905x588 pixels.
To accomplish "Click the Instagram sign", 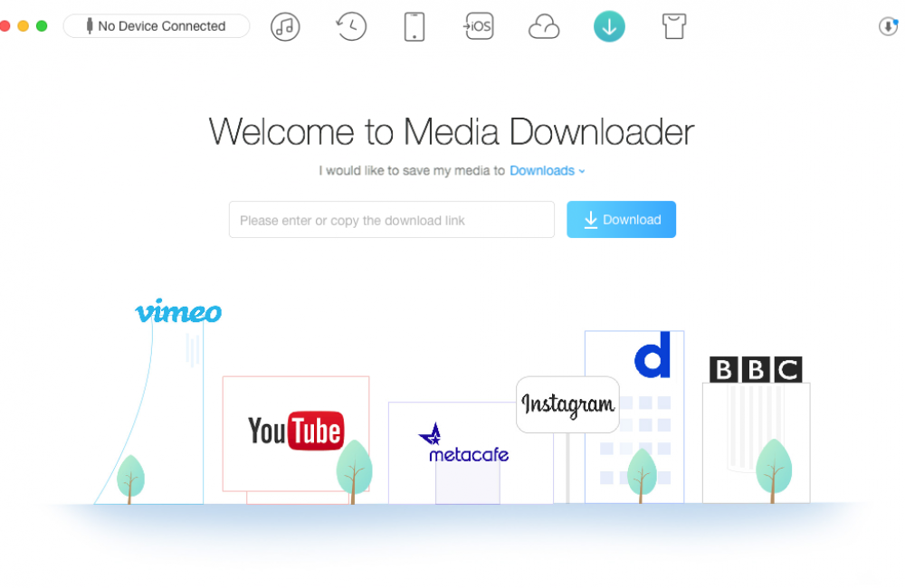I will [x=568, y=404].
